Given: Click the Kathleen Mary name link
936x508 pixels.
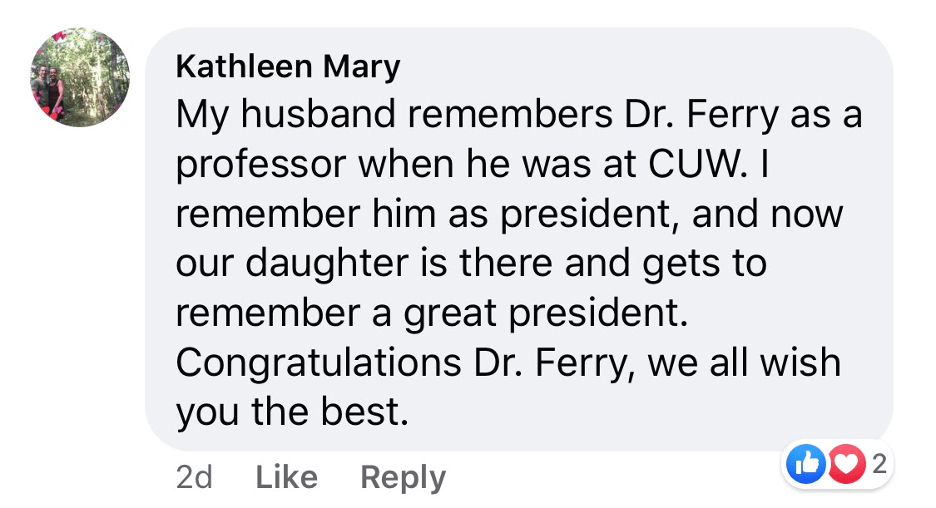Looking at the screenshot, I should pos(288,67).
